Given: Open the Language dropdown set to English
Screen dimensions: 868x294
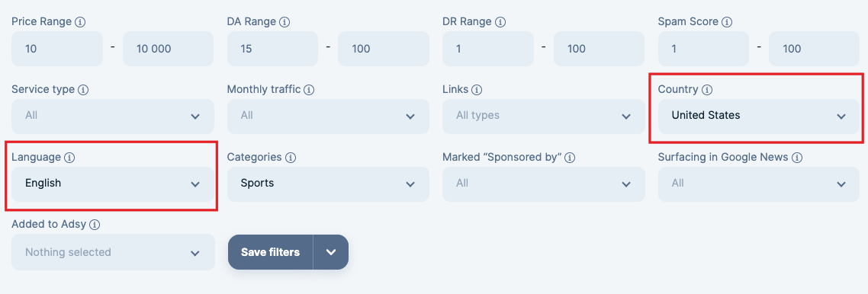Looking at the screenshot, I should (113, 184).
